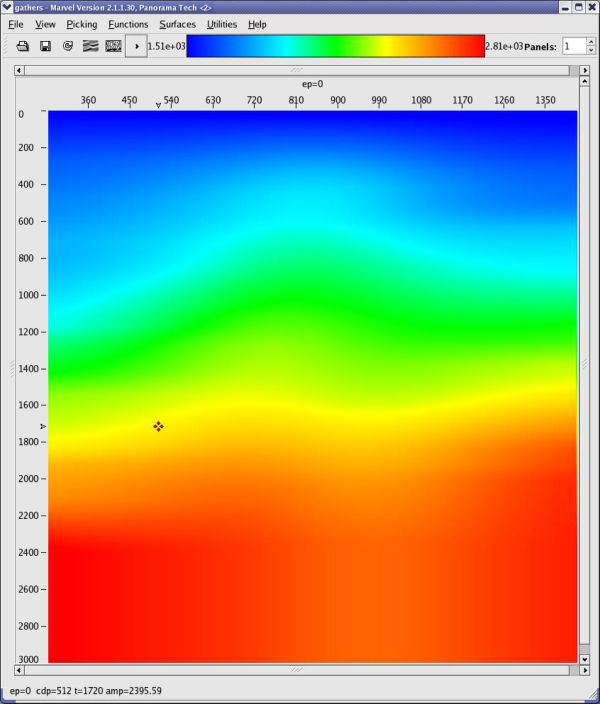Viewport: 600px width, 704px height.
Task: Click the 'ep=0' label above the plot
Action: [313, 84]
